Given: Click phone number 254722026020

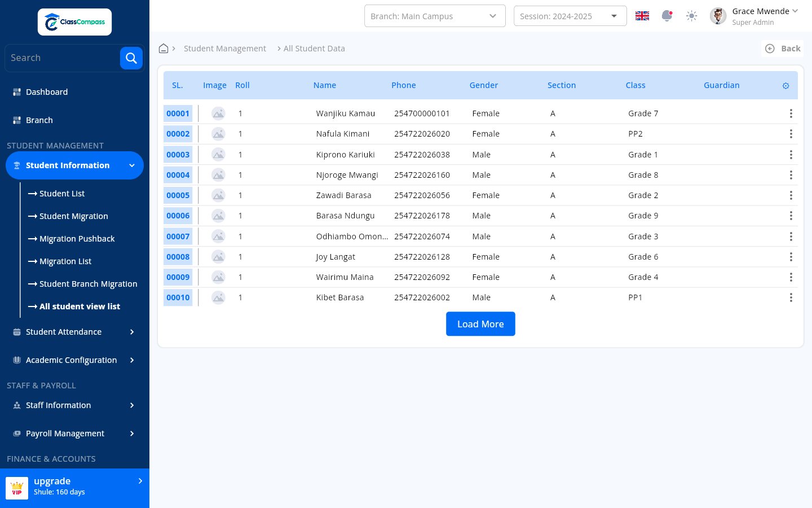Looking at the screenshot, I should 422,134.
